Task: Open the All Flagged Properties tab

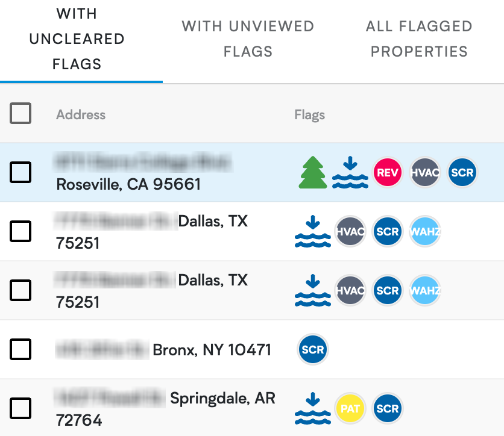Action: 419,39
